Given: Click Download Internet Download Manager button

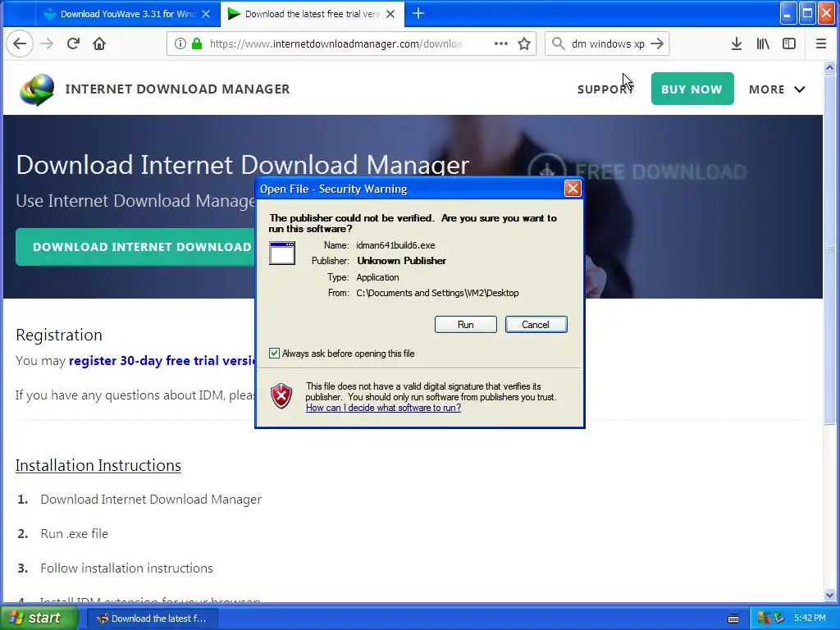Looking at the screenshot, I should [135, 247].
